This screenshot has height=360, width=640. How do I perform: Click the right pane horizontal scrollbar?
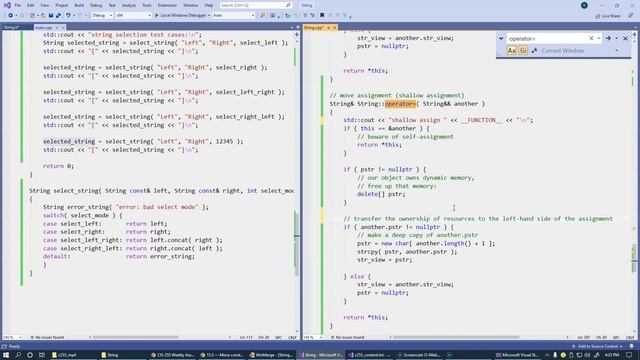456,337
